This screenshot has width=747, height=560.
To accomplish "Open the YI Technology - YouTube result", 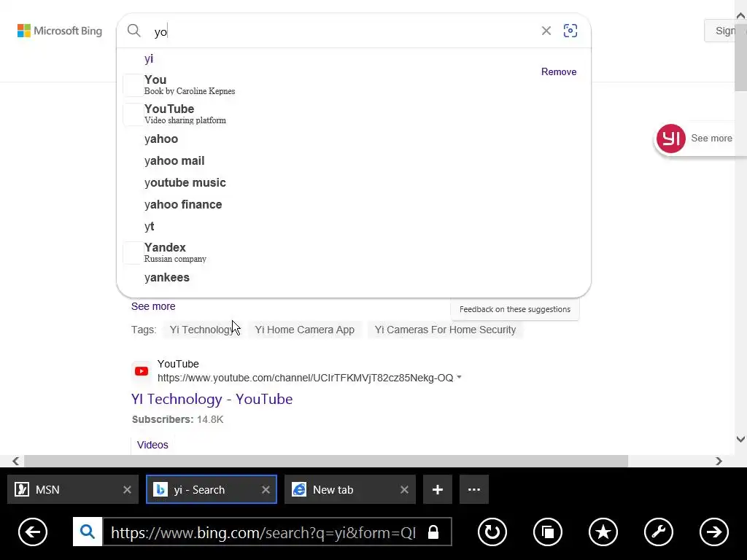I will tap(212, 399).
